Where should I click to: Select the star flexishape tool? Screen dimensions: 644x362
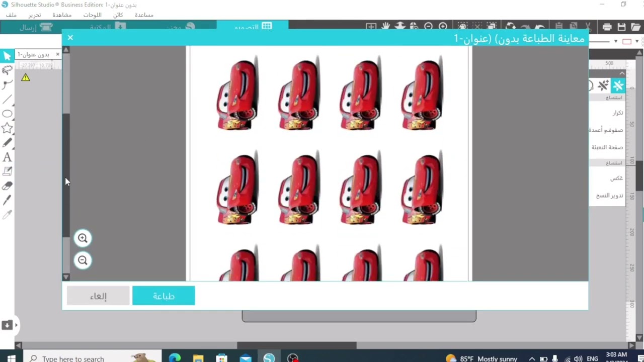click(7, 128)
